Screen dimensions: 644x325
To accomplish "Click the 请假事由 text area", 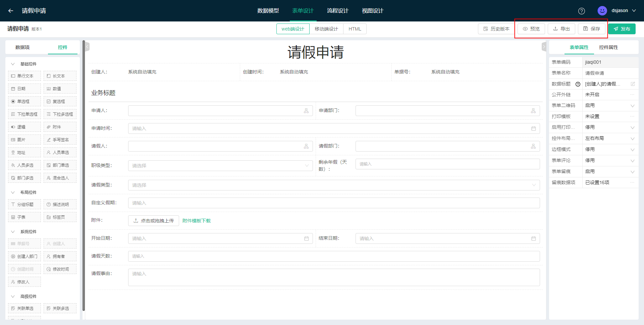I will 334,277.
